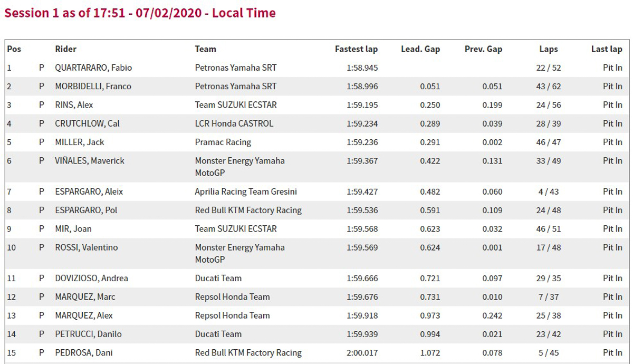
Task: Click fastest lap time '1:58.996'
Action: [x=362, y=86]
